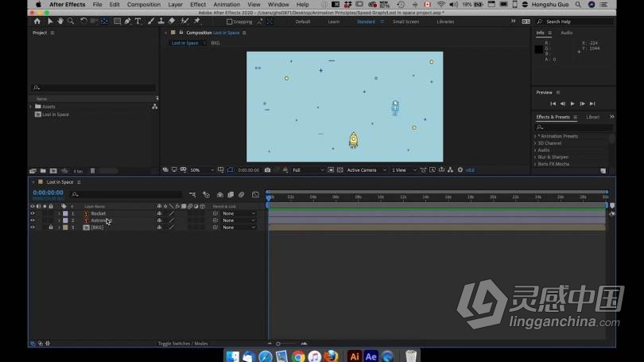Screen dimensions: 644x362
Task: Open Rocket layer parent None dropdown
Action: (239, 214)
